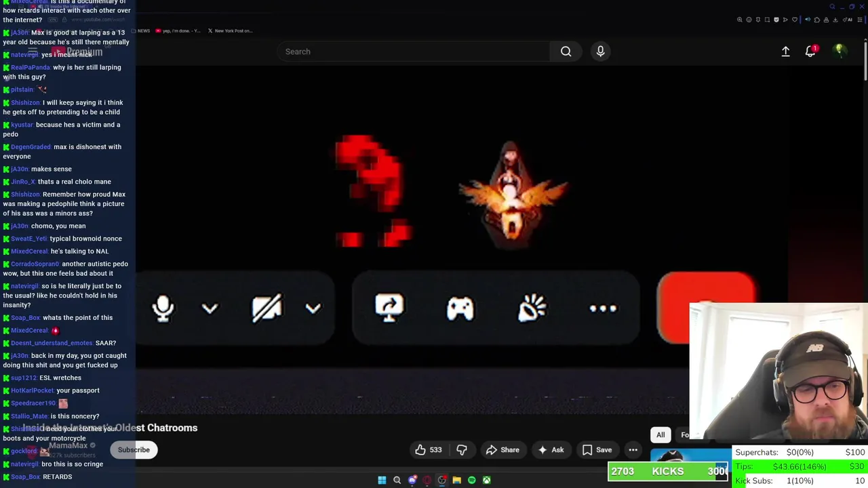This screenshot has width=868, height=488.
Task: Click the browser profile person icon
Action: (826, 20)
